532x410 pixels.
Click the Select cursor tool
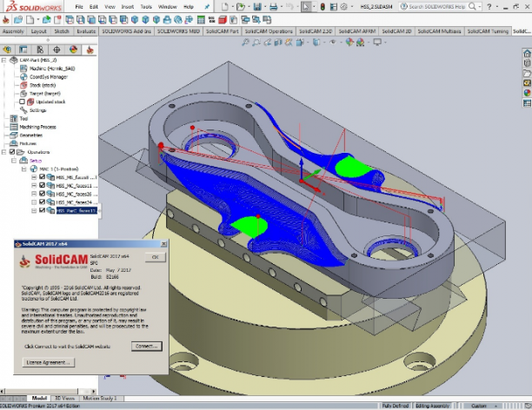click(306, 6)
